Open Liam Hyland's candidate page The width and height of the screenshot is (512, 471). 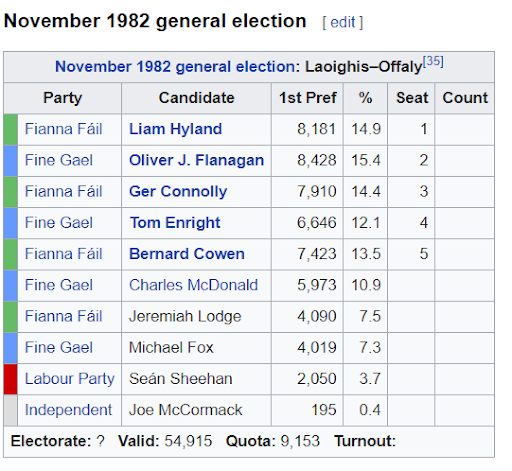(175, 129)
